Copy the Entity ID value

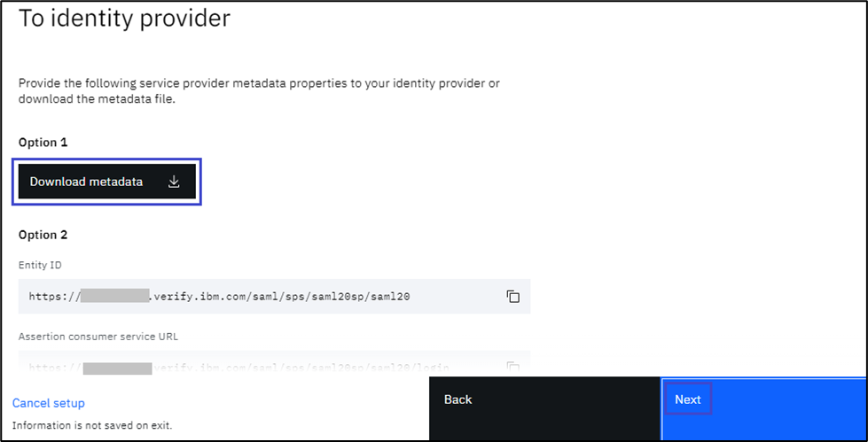pos(512,297)
